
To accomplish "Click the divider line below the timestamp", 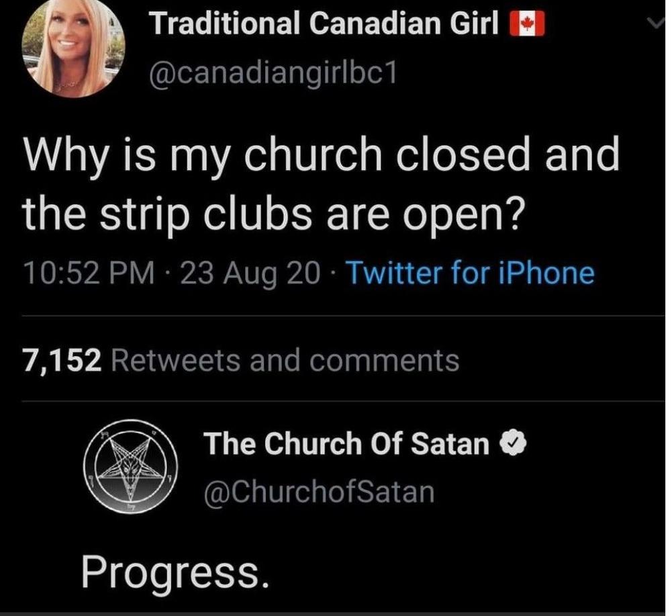I will click(336, 315).
